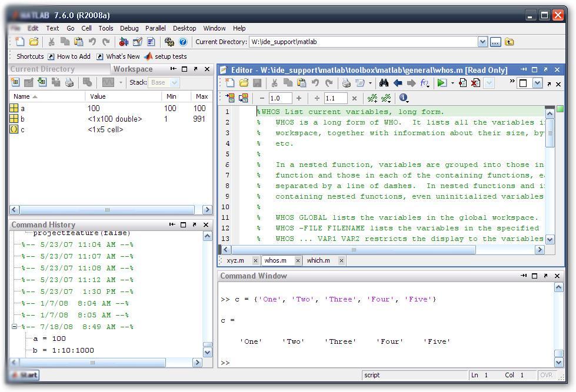576x392 pixels.
Task: Open the Debug menu
Action: click(x=129, y=28)
